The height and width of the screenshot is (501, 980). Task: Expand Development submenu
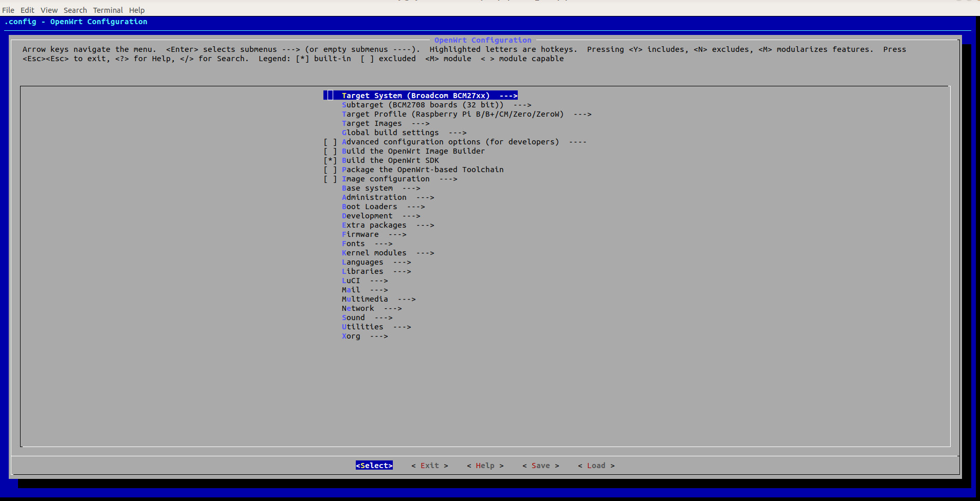(381, 216)
